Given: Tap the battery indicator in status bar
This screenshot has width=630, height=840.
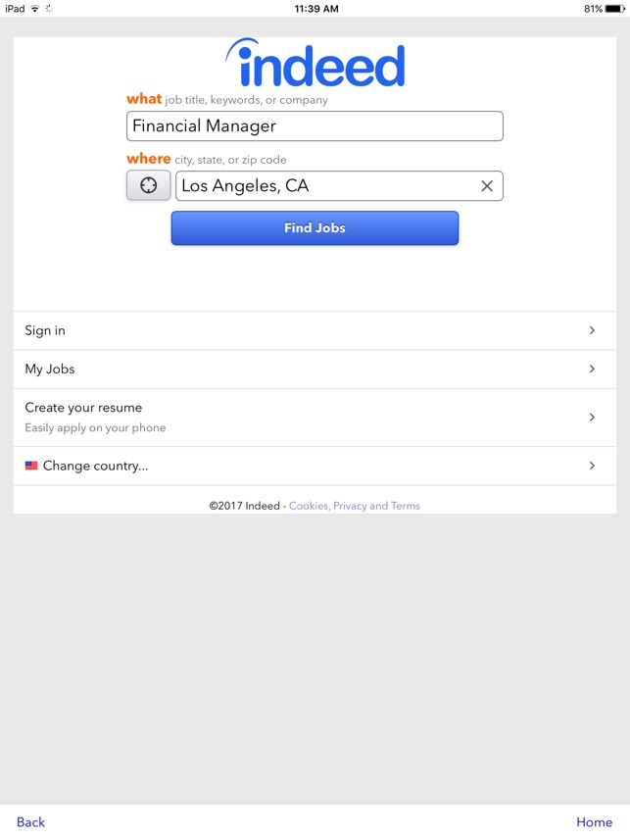Looking at the screenshot, I should (x=614, y=9).
